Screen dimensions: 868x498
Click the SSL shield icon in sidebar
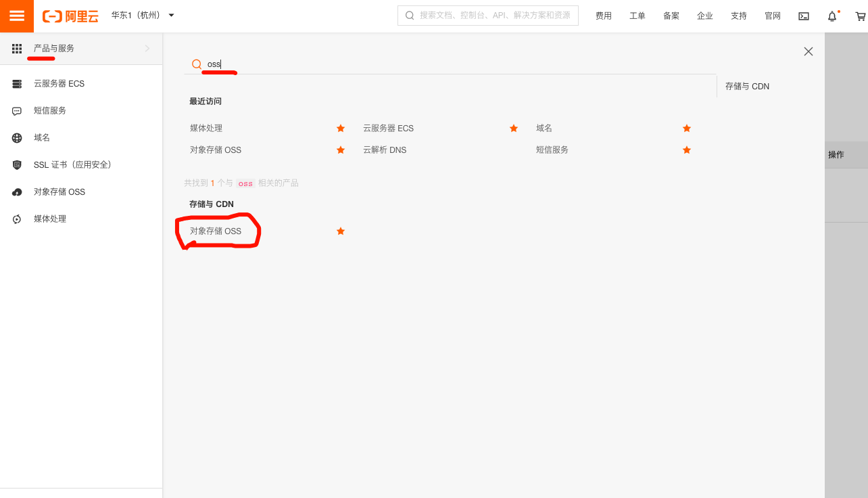pyautogui.click(x=17, y=165)
